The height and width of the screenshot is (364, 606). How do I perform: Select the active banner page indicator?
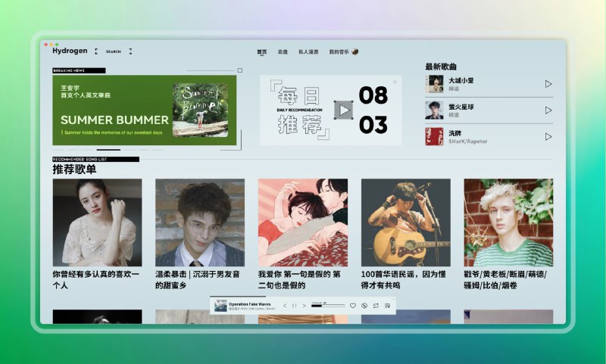tap(108, 149)
